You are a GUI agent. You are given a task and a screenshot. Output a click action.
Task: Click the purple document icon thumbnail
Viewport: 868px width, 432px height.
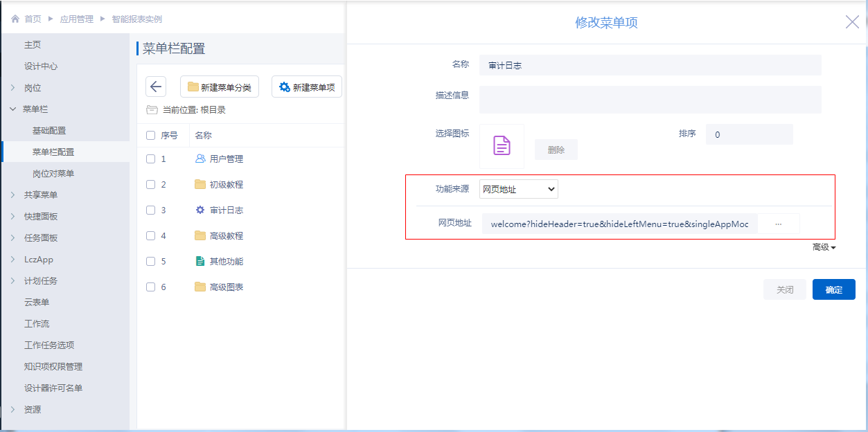tap(502, 145)
